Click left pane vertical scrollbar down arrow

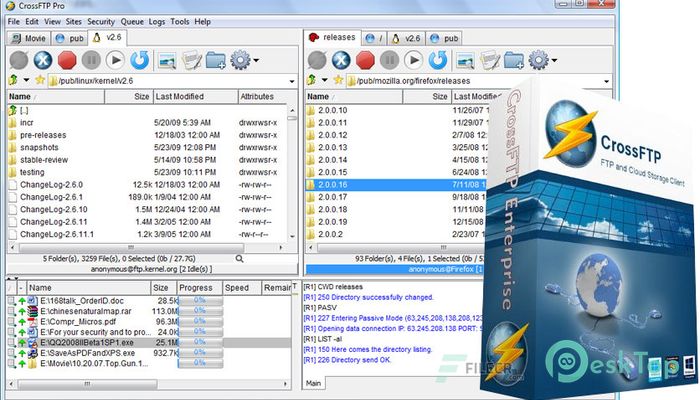coord(292,237)
